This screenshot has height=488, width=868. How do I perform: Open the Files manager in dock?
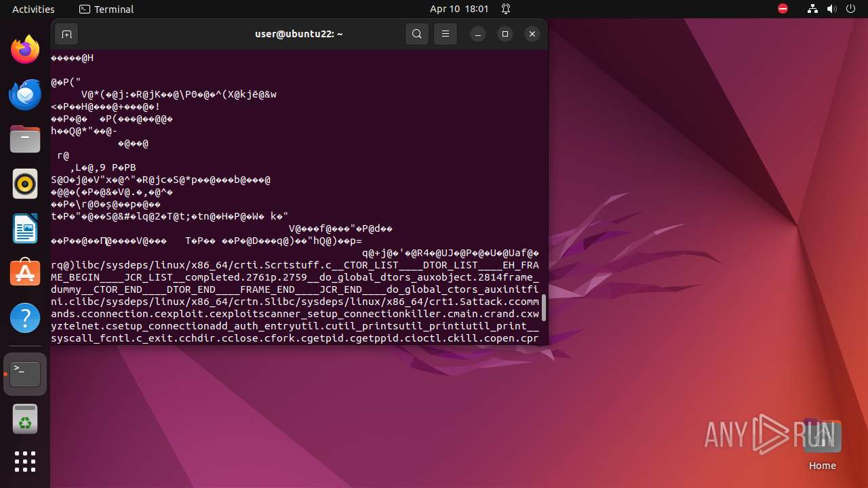point(25,140)
